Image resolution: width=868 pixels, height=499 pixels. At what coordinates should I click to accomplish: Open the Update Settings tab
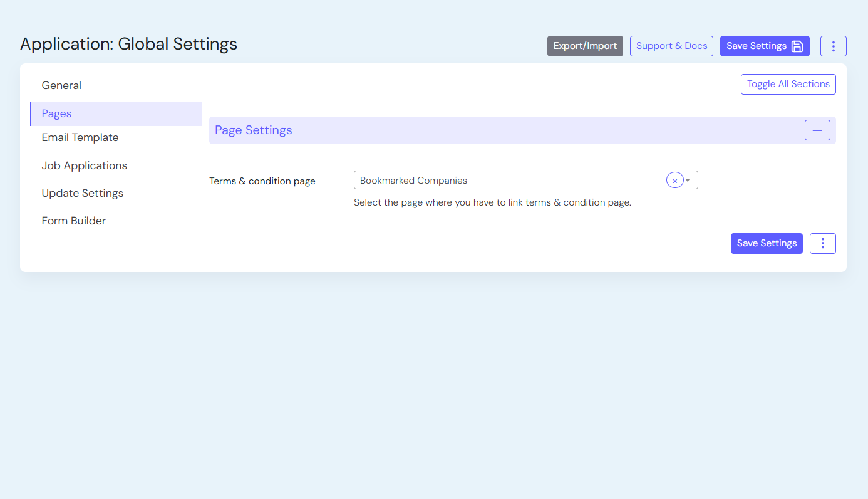pyautogui.click(x=83, y=193)
